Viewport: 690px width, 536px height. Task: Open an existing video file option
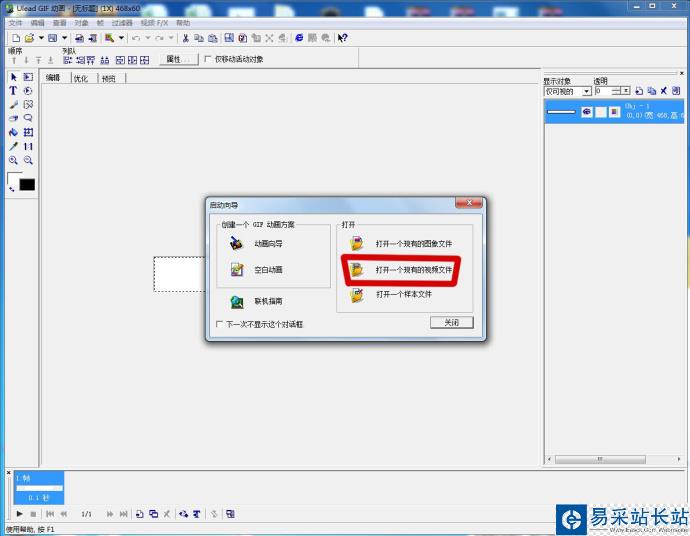click(401, 269)
